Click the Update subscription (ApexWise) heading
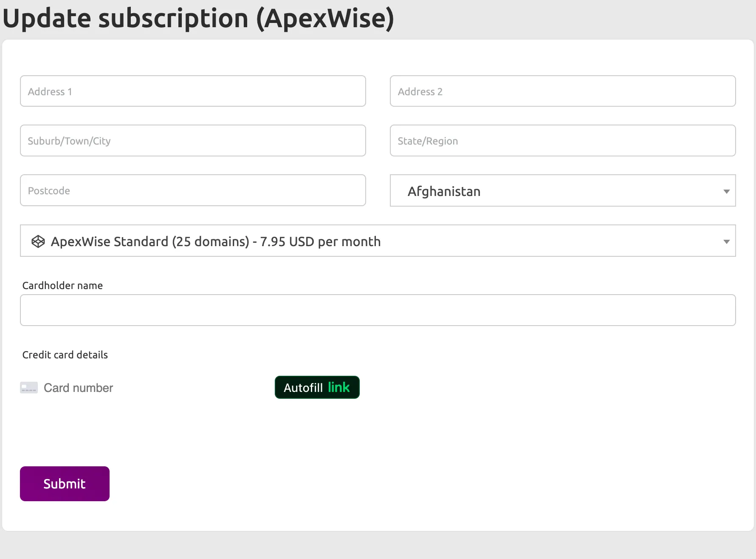756x559 pixels. pyautogui.click(x=198, y=18)
